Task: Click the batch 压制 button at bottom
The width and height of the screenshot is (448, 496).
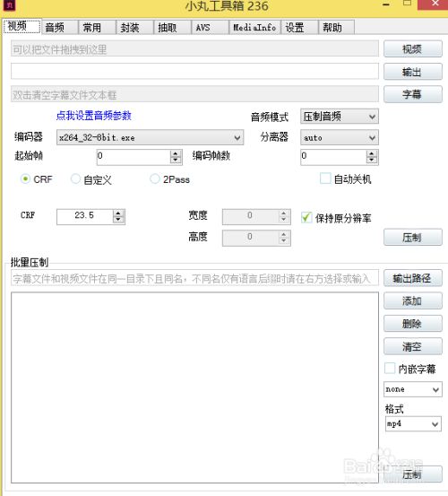Action: 413,474
